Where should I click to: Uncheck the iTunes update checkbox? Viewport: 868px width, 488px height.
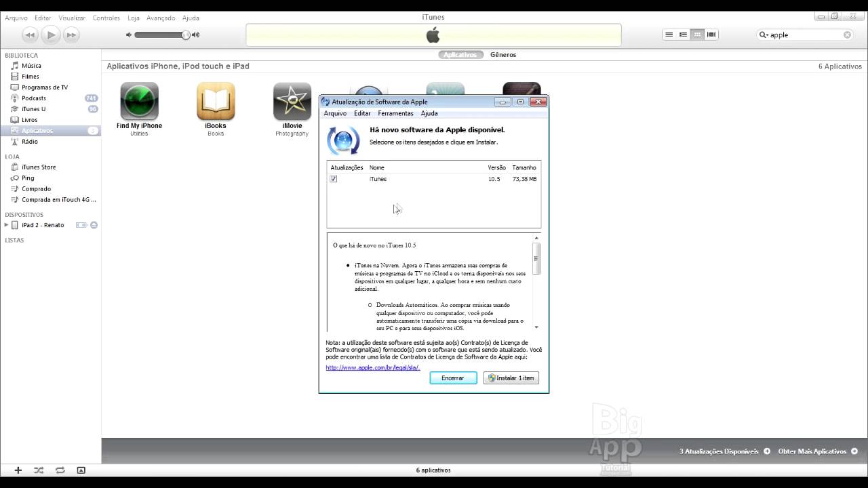click(x=334, y=179)
